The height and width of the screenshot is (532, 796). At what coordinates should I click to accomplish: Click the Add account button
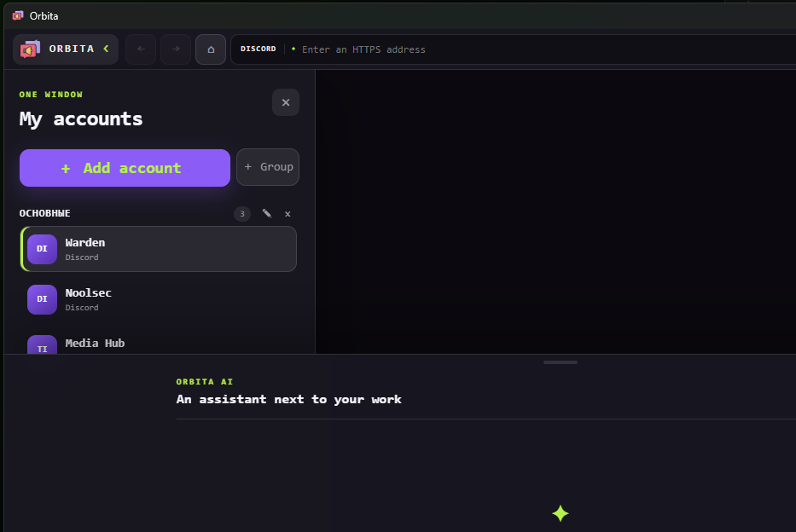coord(125,168)
